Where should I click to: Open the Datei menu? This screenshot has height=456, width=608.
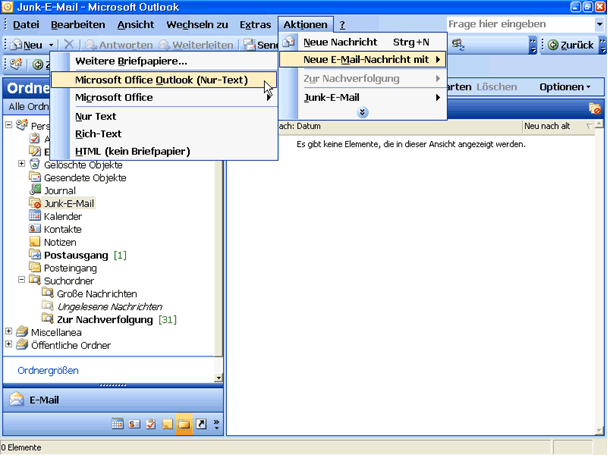pos(26,25)
